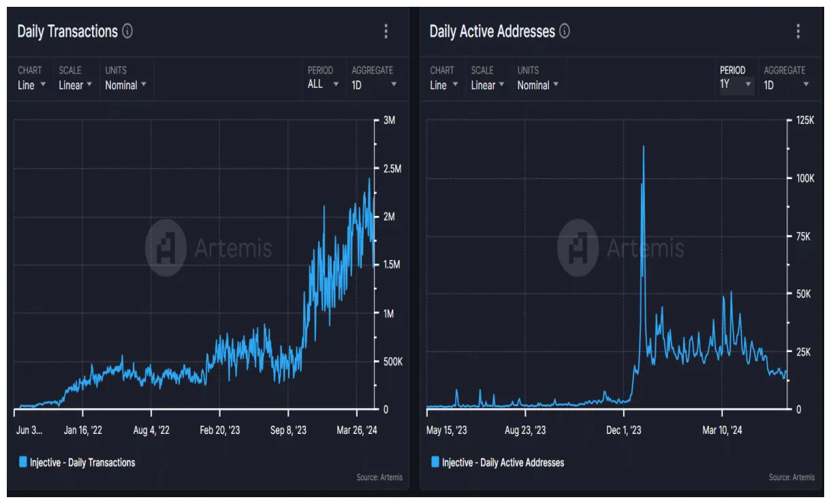Expand the UNITS Nominal dropdown on right chart
Screen dimensions: 831x504
pyautogui.click(x=537, y=86)
